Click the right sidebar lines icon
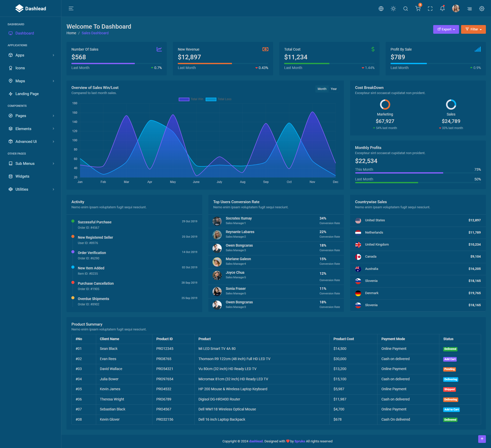 tap(470, 9)
